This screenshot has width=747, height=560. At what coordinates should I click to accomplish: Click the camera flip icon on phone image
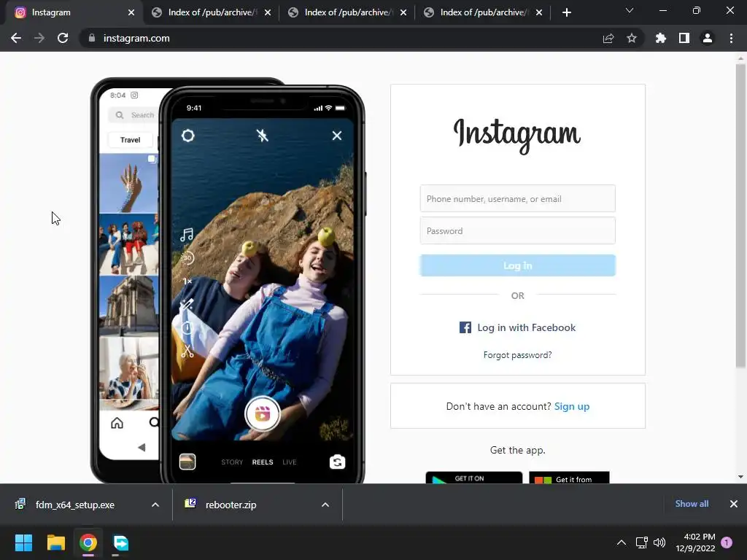[x=337, y=462]
